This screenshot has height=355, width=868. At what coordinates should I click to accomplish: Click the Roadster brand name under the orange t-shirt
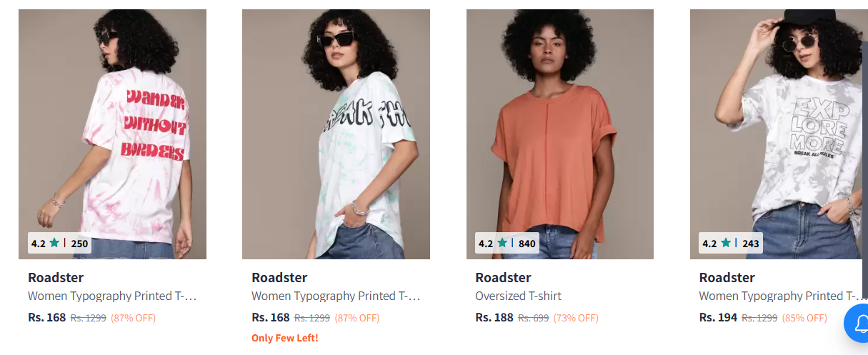coord(503,277)
